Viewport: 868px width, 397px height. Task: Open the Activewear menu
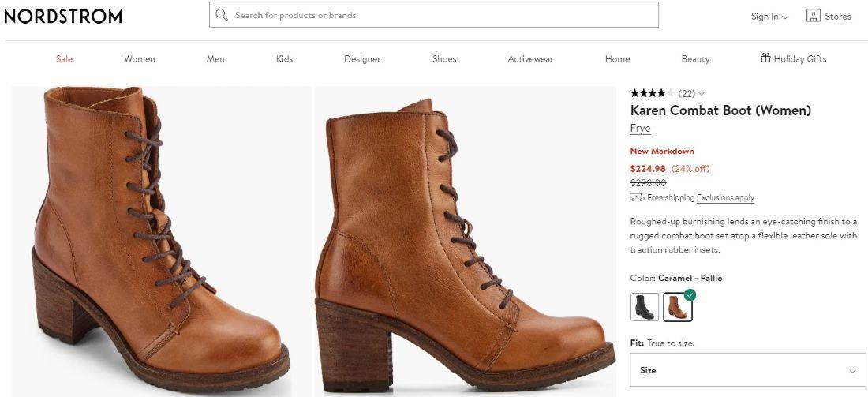tap(530, 59)
